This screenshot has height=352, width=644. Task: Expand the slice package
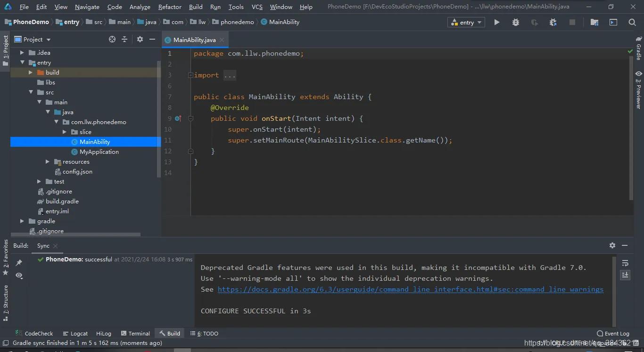[x=65, y=132]
